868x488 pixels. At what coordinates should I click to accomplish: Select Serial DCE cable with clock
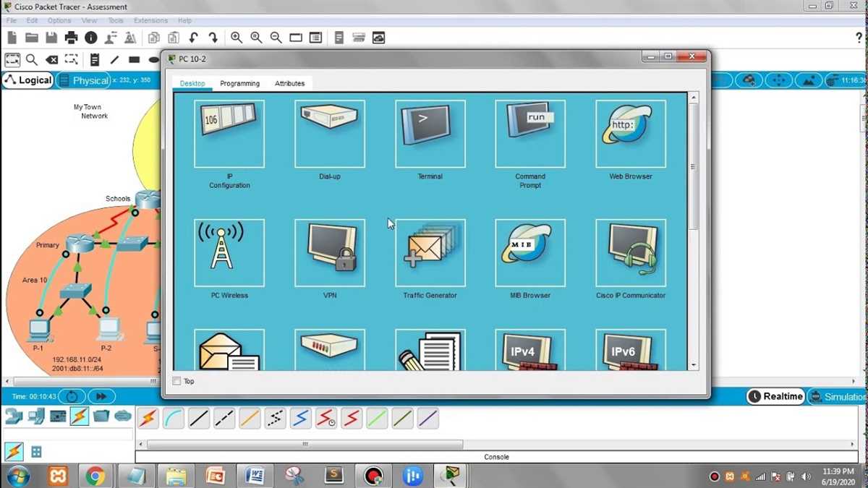click(326, 418)
